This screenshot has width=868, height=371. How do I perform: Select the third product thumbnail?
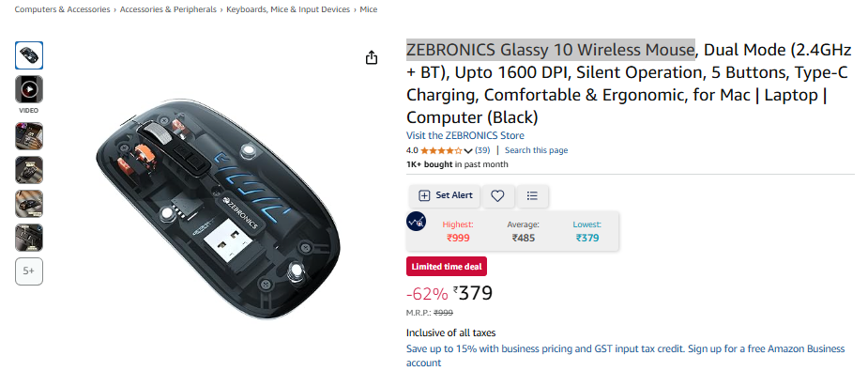click(x=29, y=136)
